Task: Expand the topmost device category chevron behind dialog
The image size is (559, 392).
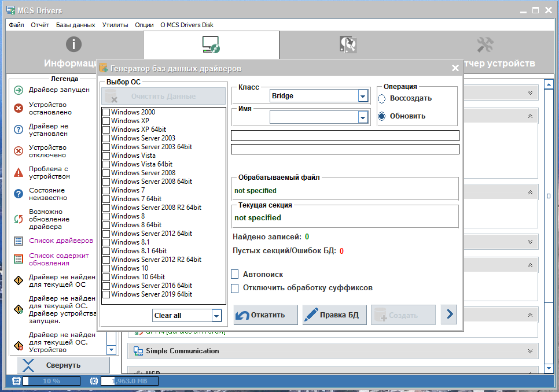Action: click(531, 93)
